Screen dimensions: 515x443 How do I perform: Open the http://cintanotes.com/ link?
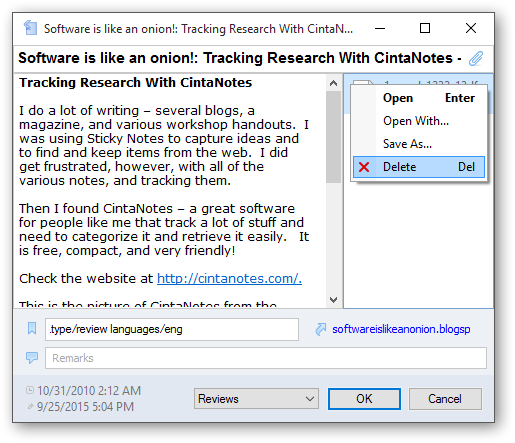click(229, 278)
